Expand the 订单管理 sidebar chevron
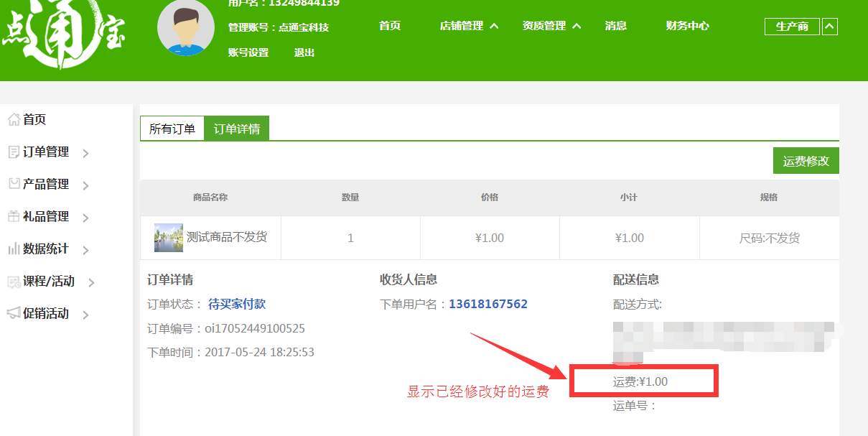Image resolution: width=868 pixels, height=436 pixels. point(85,153)
